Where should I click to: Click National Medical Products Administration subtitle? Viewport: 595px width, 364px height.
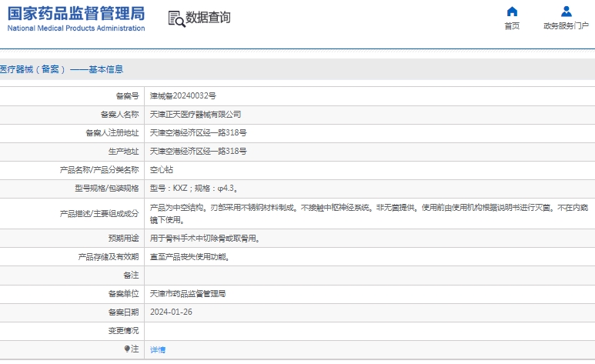tap(76, 28)
